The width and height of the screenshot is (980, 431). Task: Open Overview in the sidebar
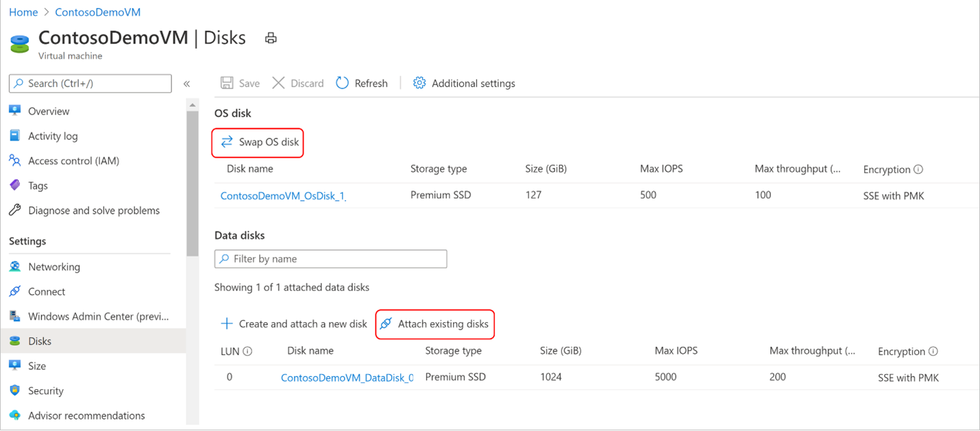[49, 111]
